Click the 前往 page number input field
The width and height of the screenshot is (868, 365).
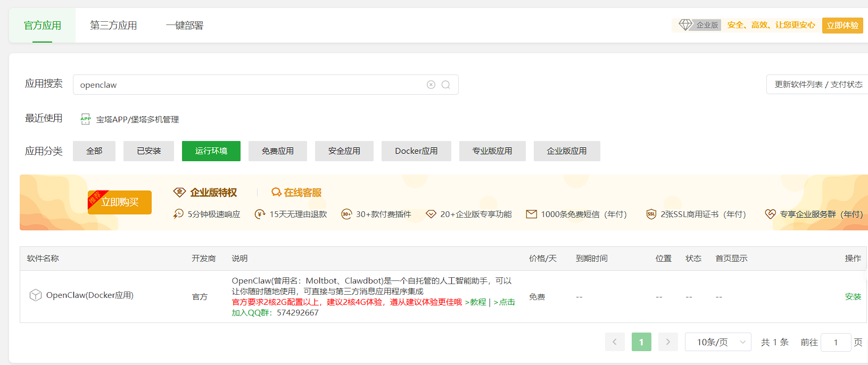[836, 342]
